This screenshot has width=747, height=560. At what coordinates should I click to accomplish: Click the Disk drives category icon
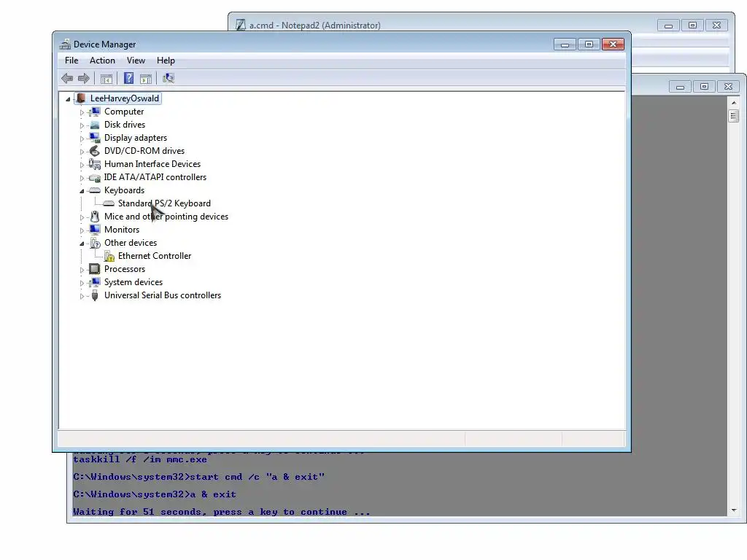coord(95,125)
